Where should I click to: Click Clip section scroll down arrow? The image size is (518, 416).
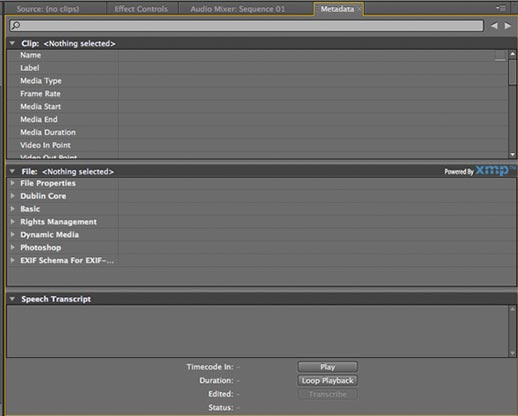click(512, 155)
